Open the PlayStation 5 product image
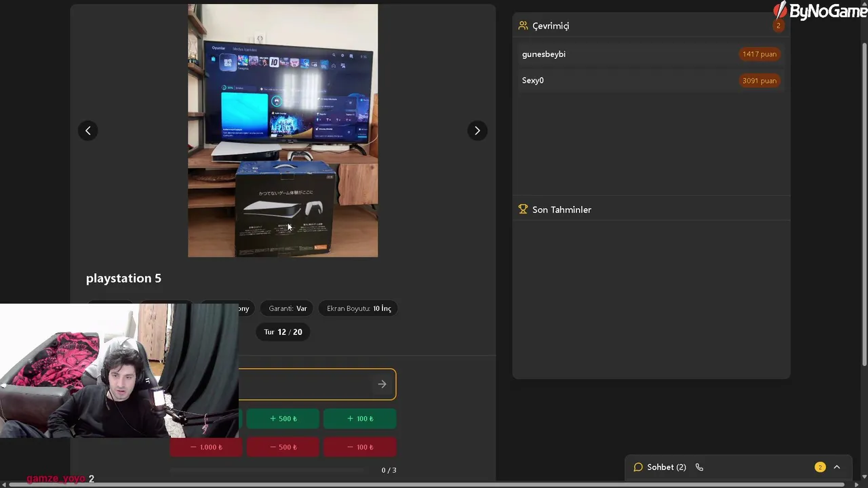Image resolution: width=868 pixels, height=488 pixels. click(283, 131)
